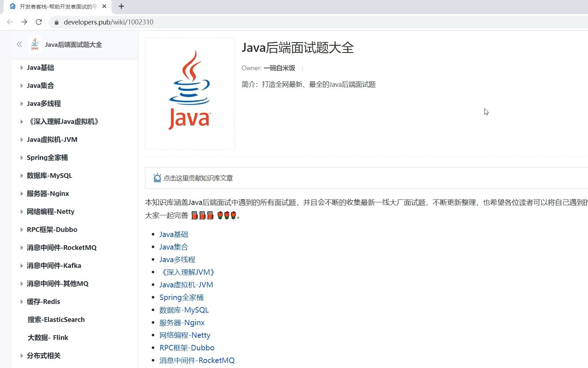Image resolution: width=588 pixels, height=368 pixels.
Task: Expand the 网络编程-Netty node arrow
Action: pyautogui.click(x=22, y=212)
